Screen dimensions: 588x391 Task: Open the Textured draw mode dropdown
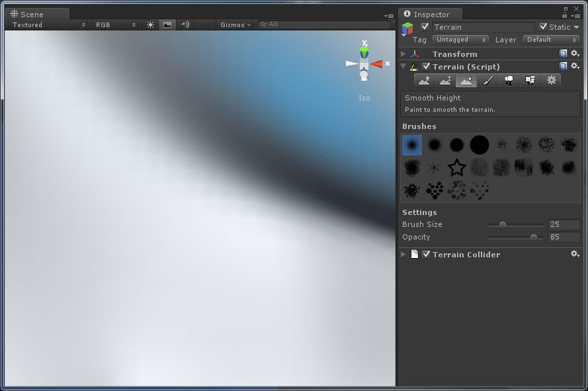[48, 24]
